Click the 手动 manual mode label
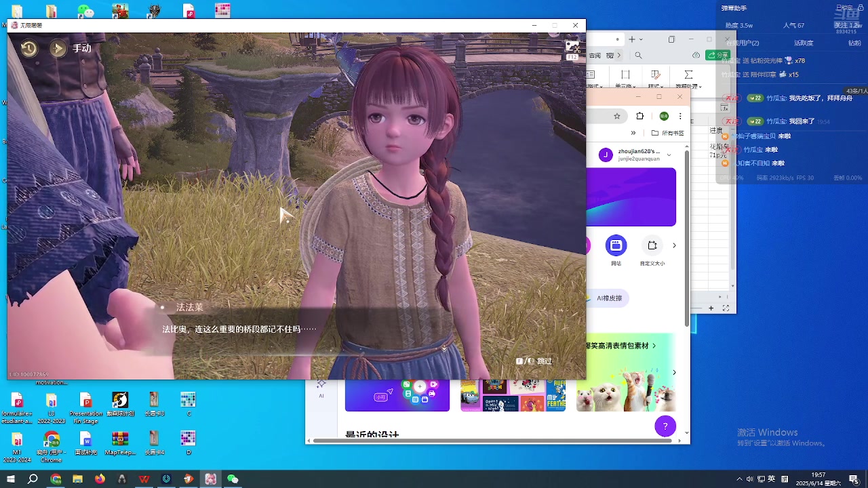 coord(82,48)
